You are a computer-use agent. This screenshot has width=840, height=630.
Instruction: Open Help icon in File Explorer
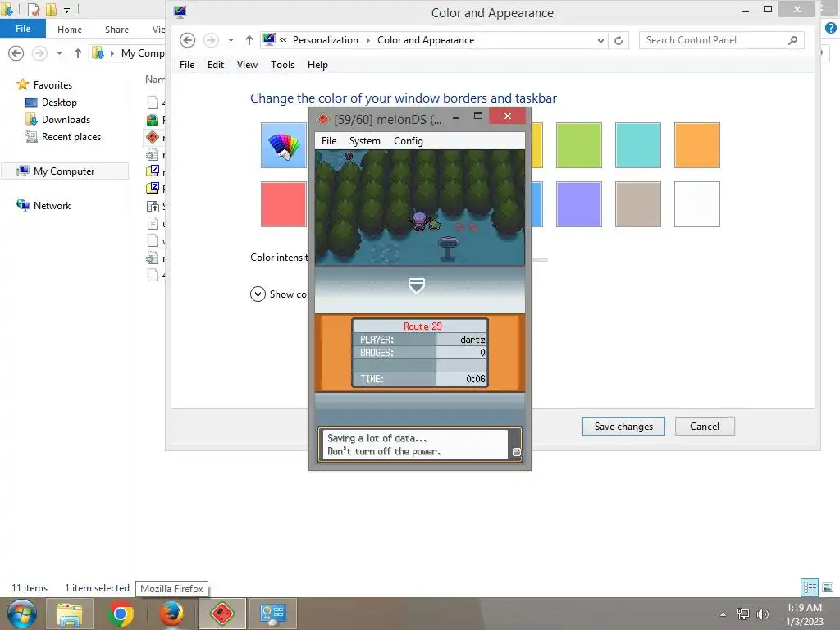(831, 29)
